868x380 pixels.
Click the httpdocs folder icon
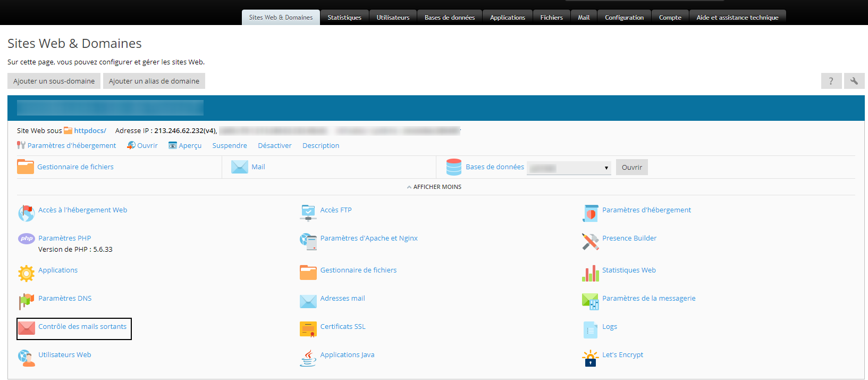[68, 130]
